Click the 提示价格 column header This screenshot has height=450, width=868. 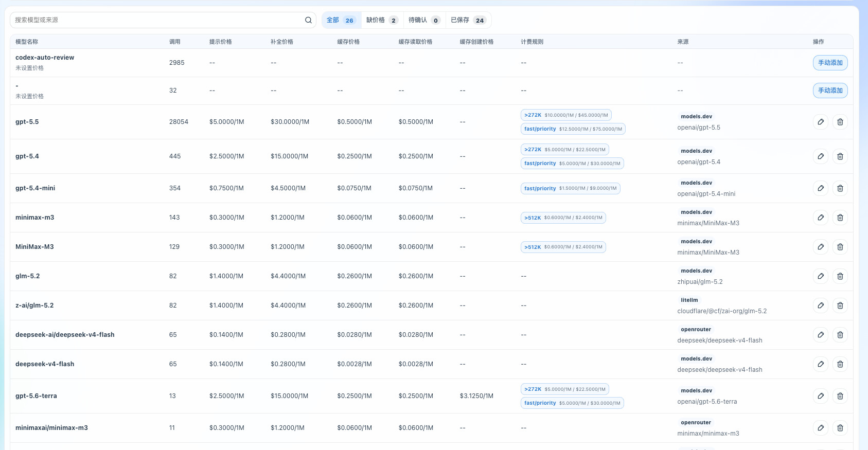tap(221, 42)
